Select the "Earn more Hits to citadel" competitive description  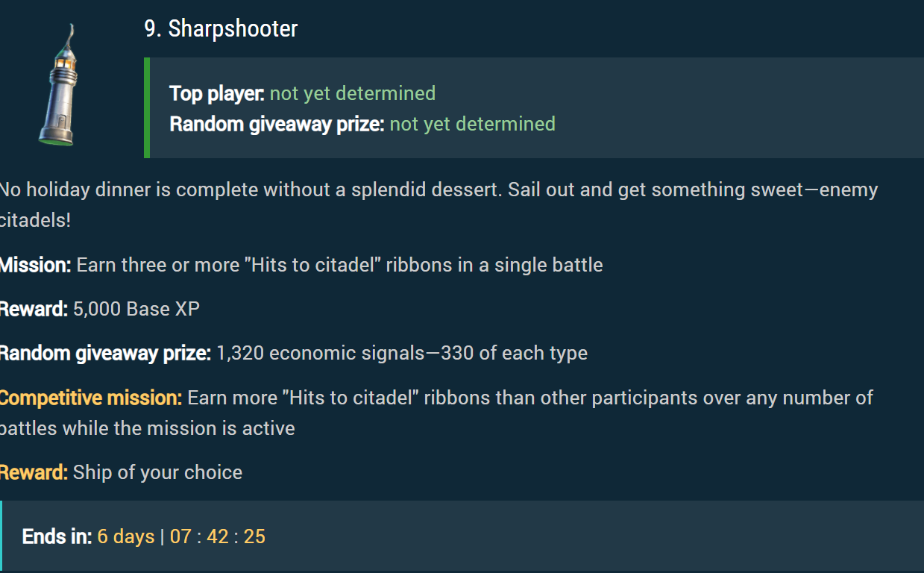click(529, 398)
